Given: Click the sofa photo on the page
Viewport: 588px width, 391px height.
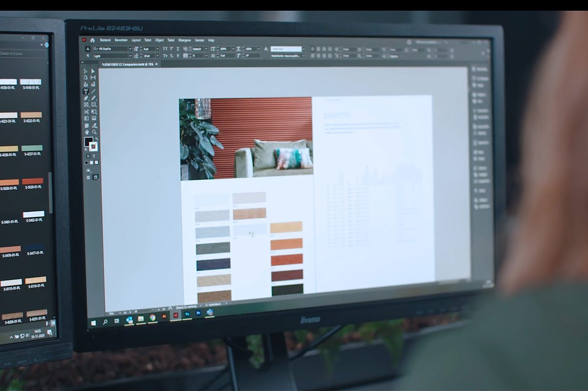Looking at the screenshot, I should tap(246, 138).
